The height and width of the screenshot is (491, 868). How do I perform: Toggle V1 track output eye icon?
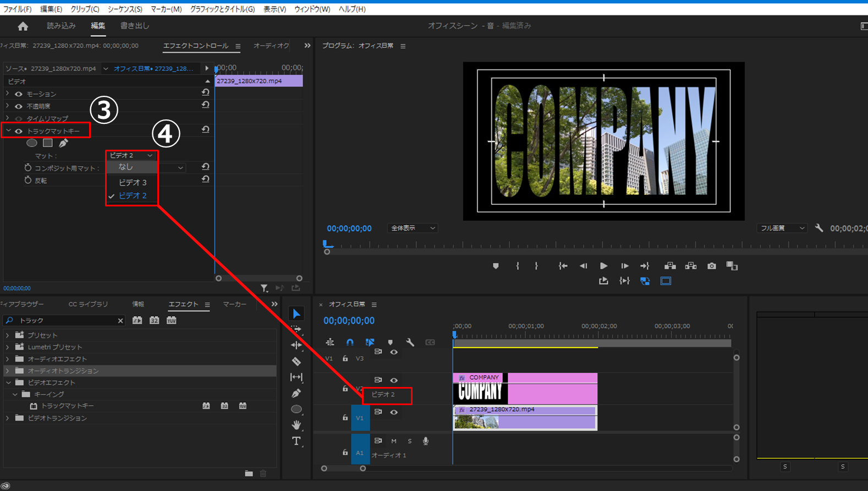click(394, 412)
